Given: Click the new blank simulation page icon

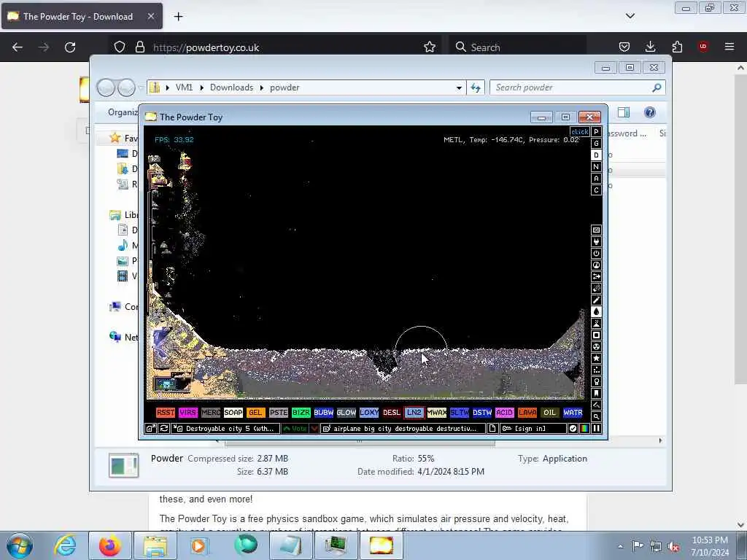Looking at the screenshot, I should pos(492,429).
